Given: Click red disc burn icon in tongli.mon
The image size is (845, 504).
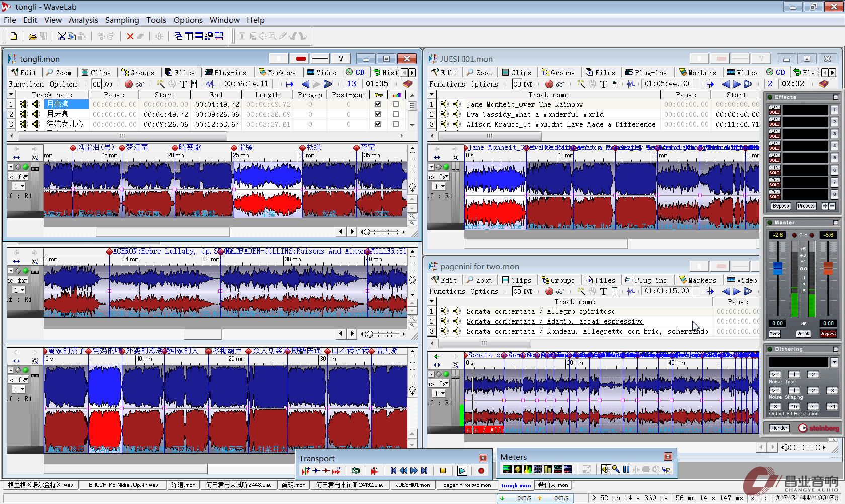Looking at the screenshot, I should (x=129, y=84).
